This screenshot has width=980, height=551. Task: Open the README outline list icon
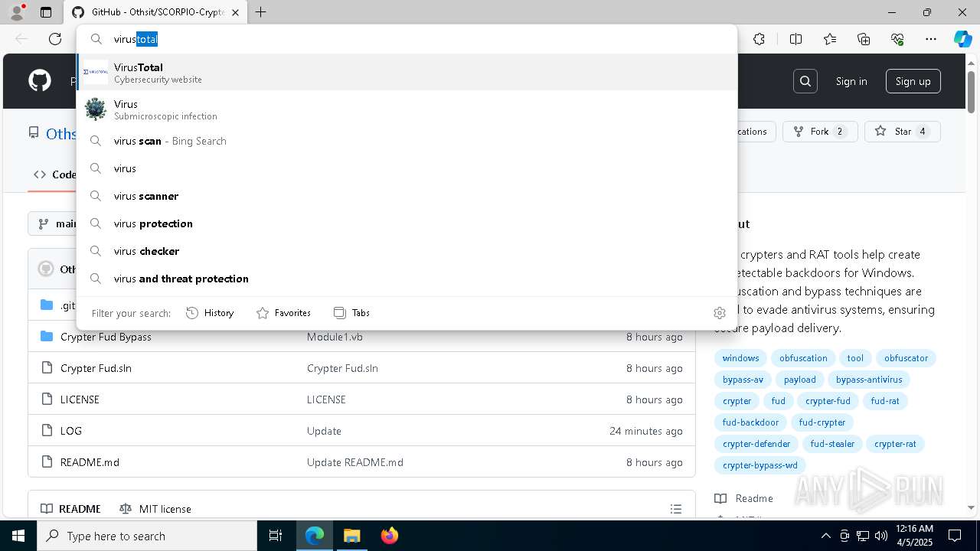tap(675, 509)
